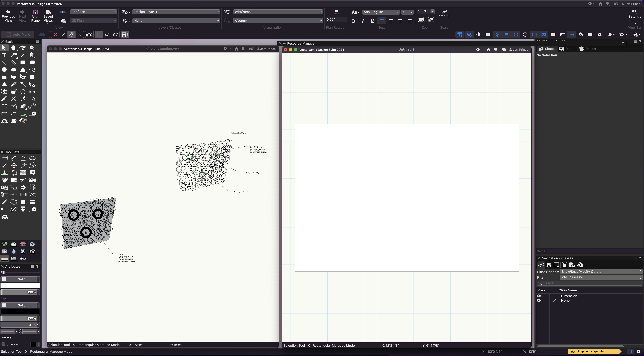
Task: Switch to the Render tab
Action: [588, 49]
